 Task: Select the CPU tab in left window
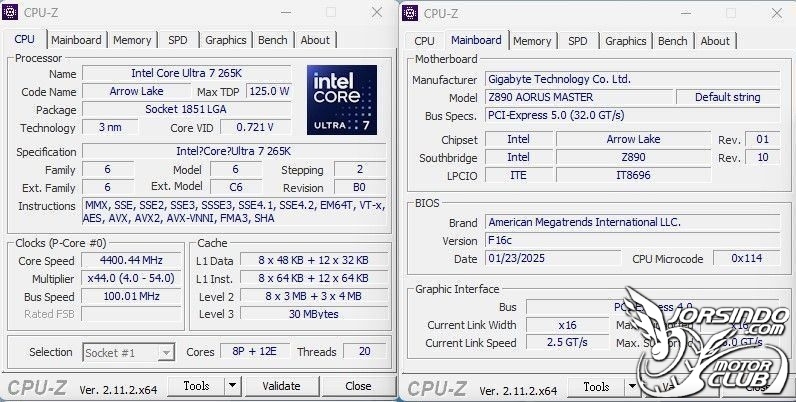25,39
